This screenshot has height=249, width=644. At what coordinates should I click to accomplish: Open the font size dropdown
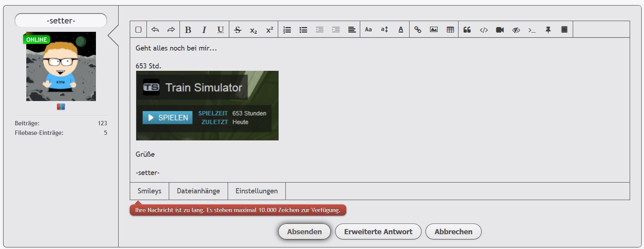(384, 29)
